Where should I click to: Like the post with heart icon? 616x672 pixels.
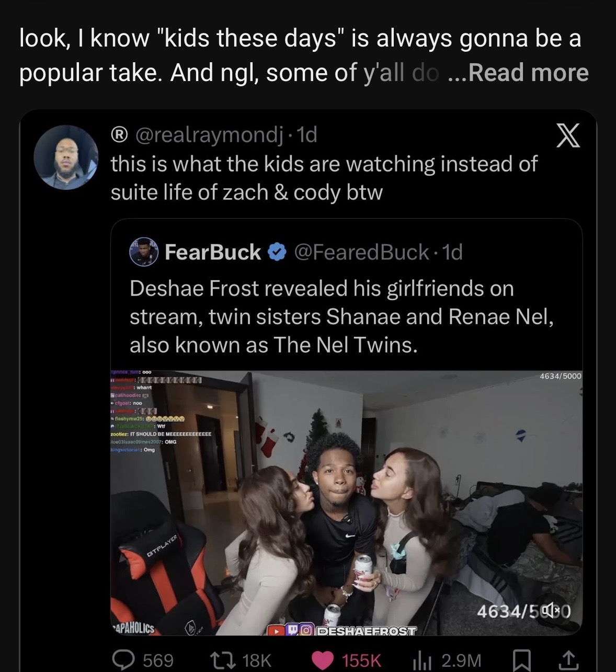(323, 659)
